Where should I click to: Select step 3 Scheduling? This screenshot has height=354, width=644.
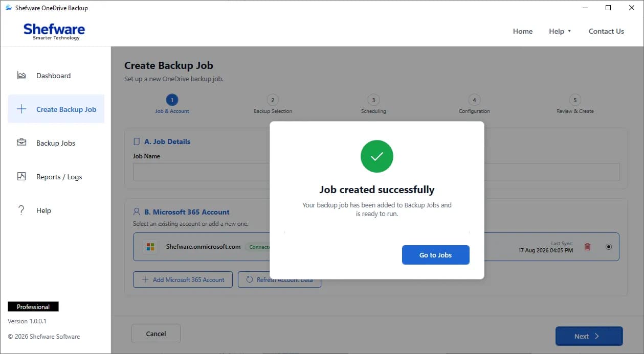pyautogui.click(x=373, y=104)
